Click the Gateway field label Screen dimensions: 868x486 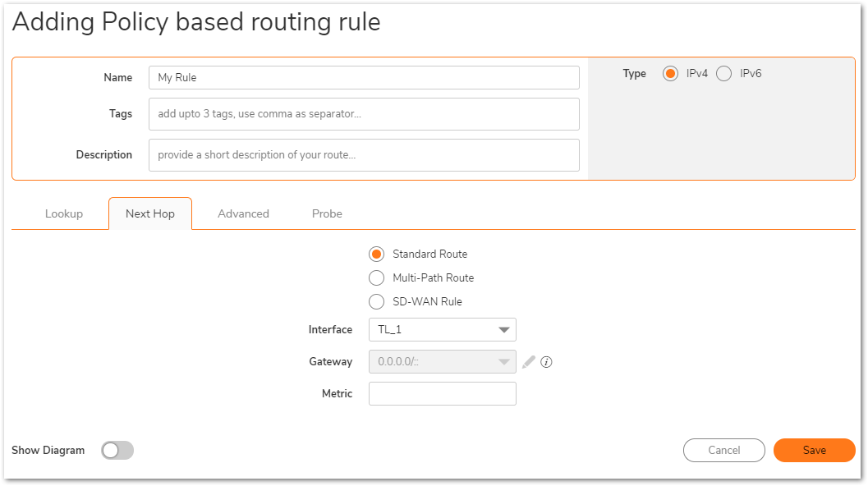pos(330,361)
